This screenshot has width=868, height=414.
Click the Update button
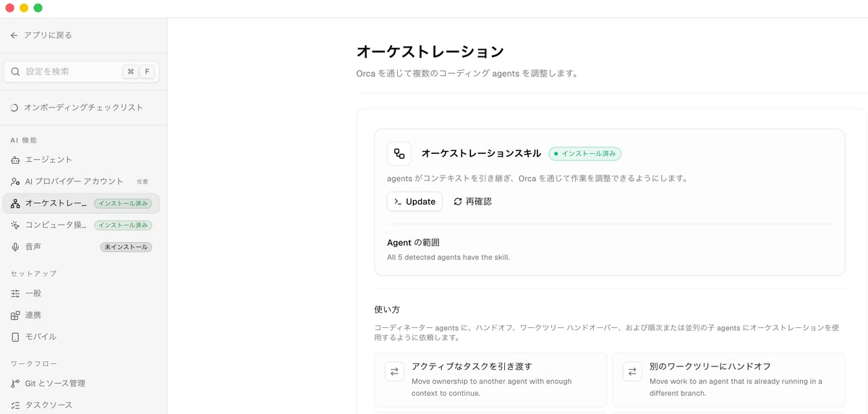coord(414,202)
